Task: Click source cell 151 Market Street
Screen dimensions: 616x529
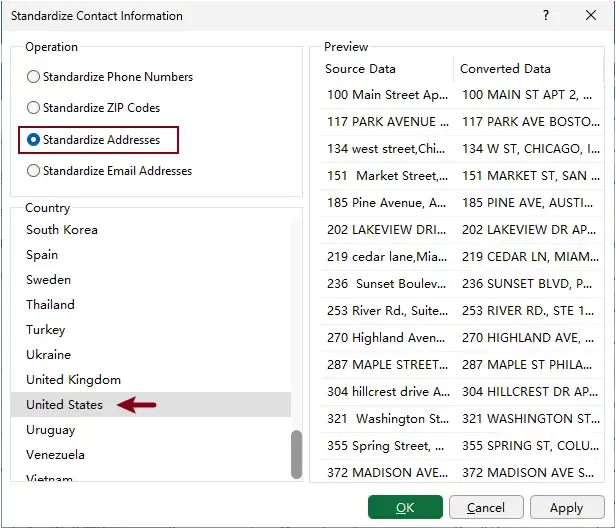Action: pyautogui.click(x=387, y=176)
